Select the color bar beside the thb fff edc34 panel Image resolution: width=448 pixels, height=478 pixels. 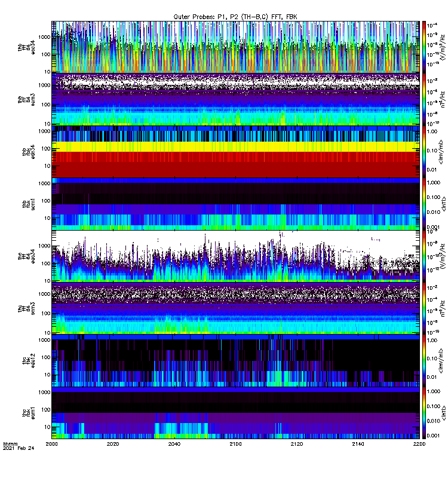(424, 47)
